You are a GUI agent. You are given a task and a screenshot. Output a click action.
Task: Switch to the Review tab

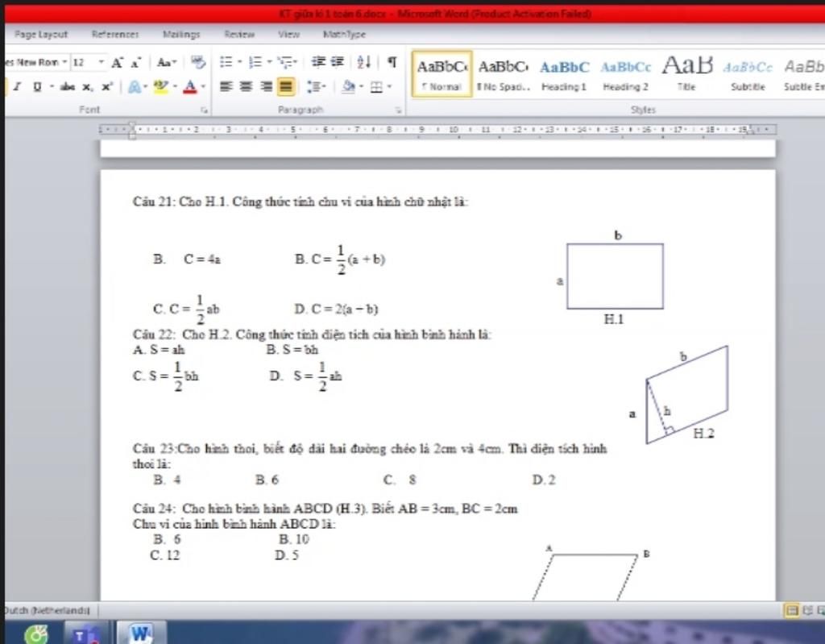click(239, 34)
